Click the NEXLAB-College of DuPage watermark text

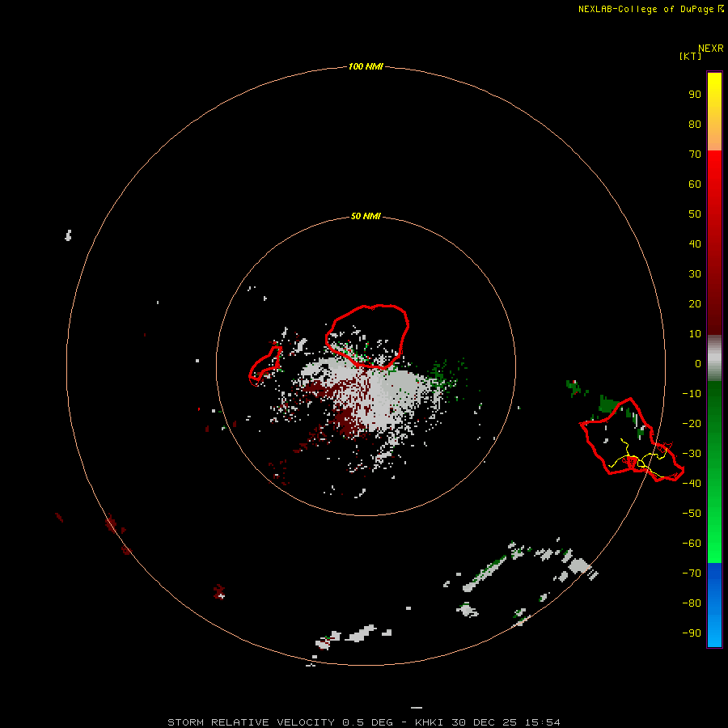tap(650, 9)
